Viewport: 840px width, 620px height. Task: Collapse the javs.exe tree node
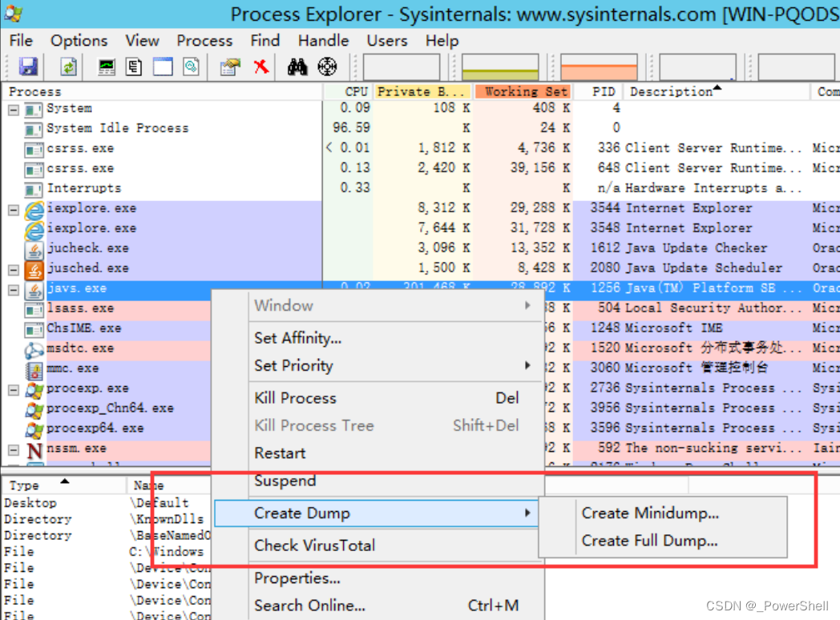[x=14, y=290]
